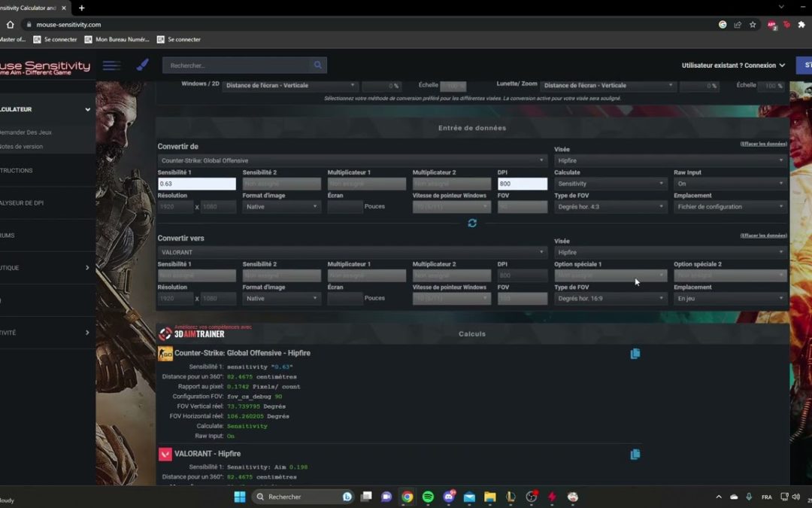The image size is (812, 508).
Task: Click Effacer les données for Convertir de
Action: 763,144
